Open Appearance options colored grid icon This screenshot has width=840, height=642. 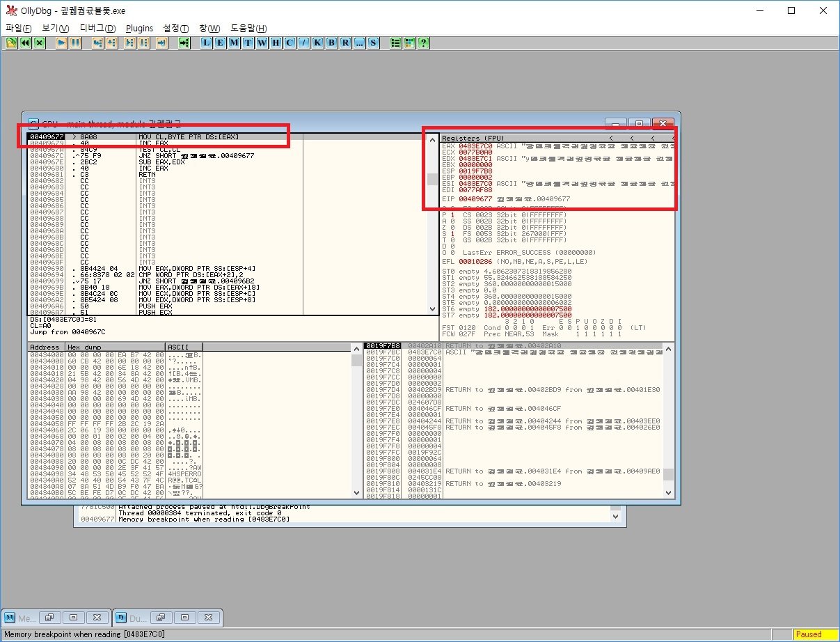[x=409, y=42]
